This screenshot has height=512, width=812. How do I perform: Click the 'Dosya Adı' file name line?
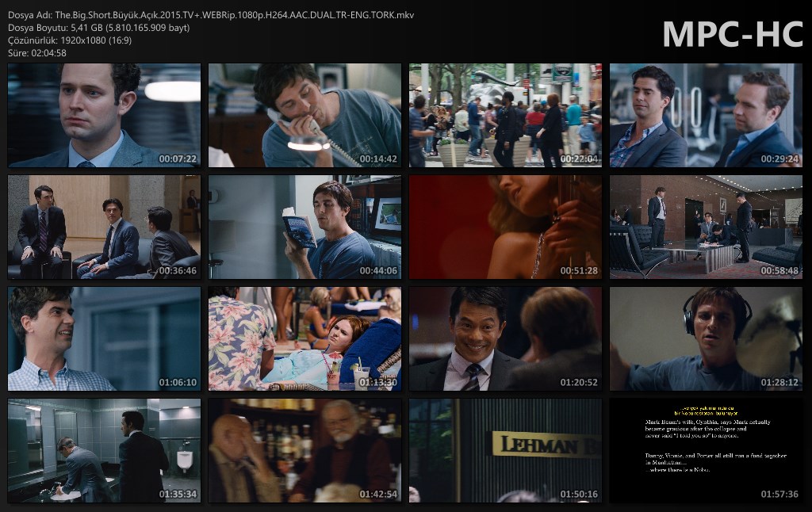pos(211,15)
